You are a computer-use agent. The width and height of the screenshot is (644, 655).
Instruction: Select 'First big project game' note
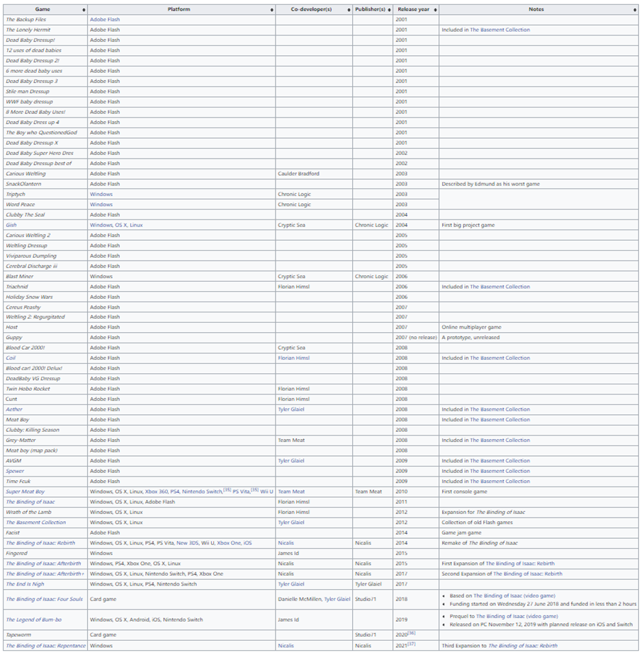pos(468,225)
